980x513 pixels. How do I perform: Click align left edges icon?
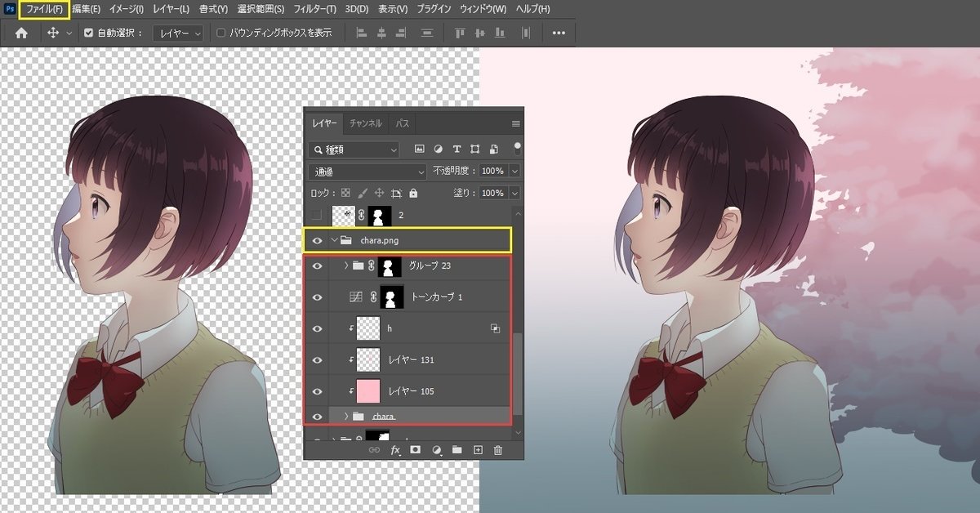[x=362, y=33]
